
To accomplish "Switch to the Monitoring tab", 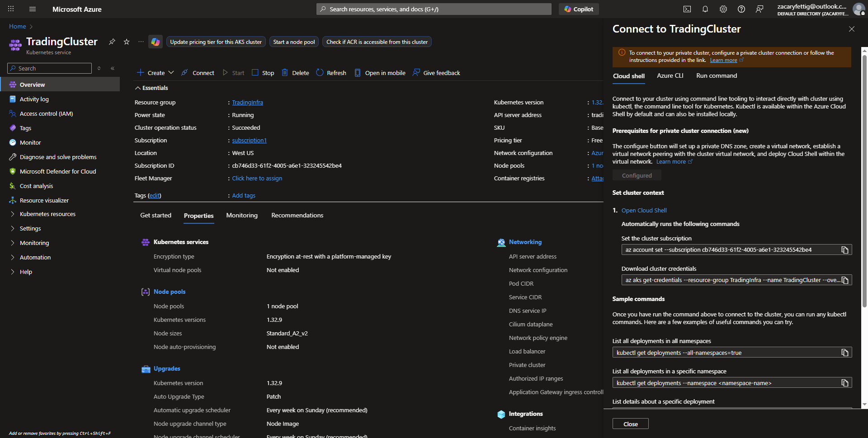I will (242, 216).
